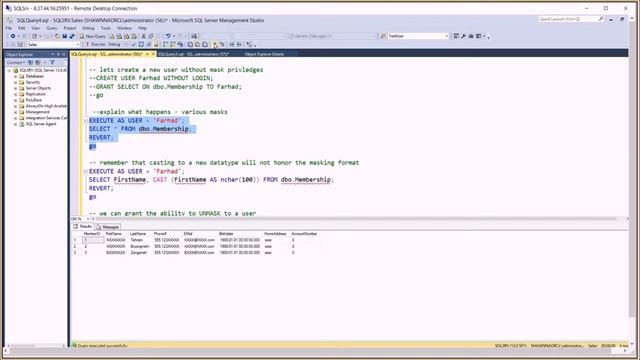Click the MemberID cell in result row 1
This screenshot has width=640, height=360.
(x=93, y=240)
